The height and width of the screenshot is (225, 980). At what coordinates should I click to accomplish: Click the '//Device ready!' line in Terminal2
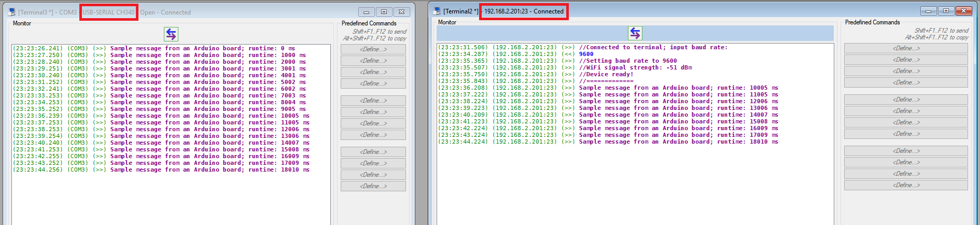tap(536, 74)
